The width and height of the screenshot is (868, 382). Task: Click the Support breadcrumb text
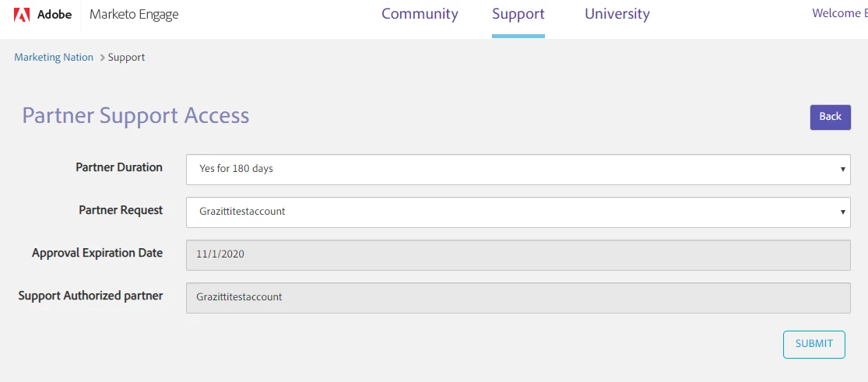pos(126,57)
